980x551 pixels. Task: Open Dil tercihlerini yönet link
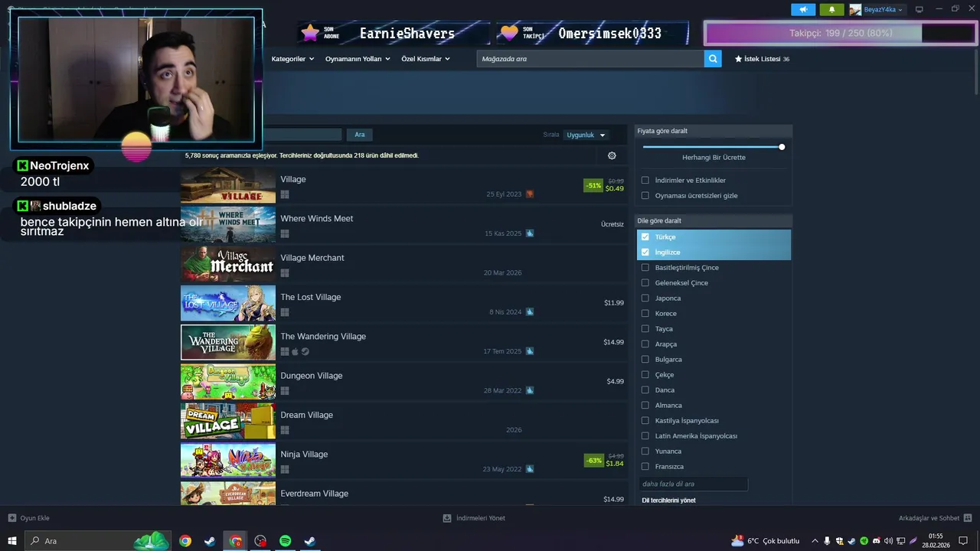(668, 500)
